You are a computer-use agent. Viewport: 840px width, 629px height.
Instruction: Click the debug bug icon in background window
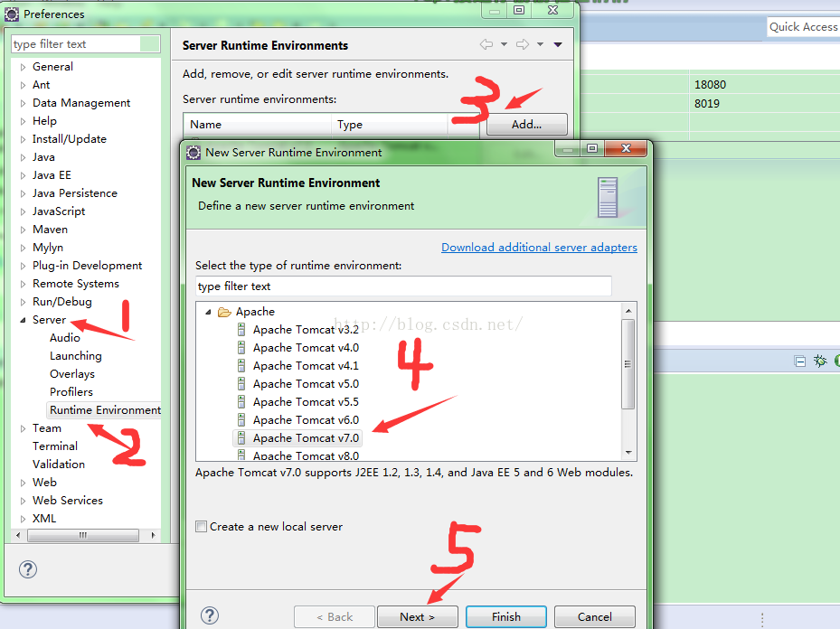(819, 361)
